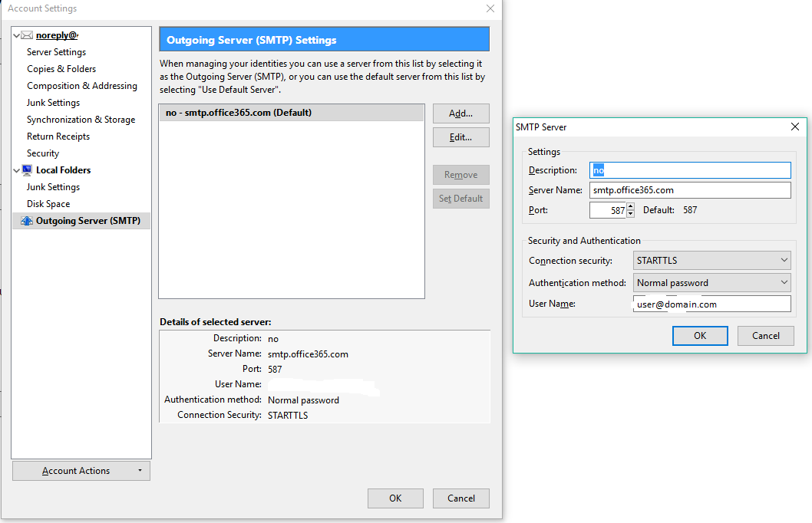Open Copies & Folders settings
812x523 pixels.
tap(61, 69)
